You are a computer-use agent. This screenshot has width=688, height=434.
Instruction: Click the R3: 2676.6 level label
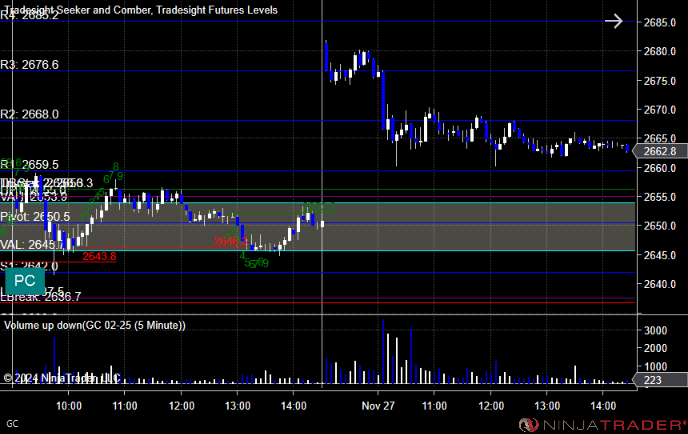(x=29, y=65)
